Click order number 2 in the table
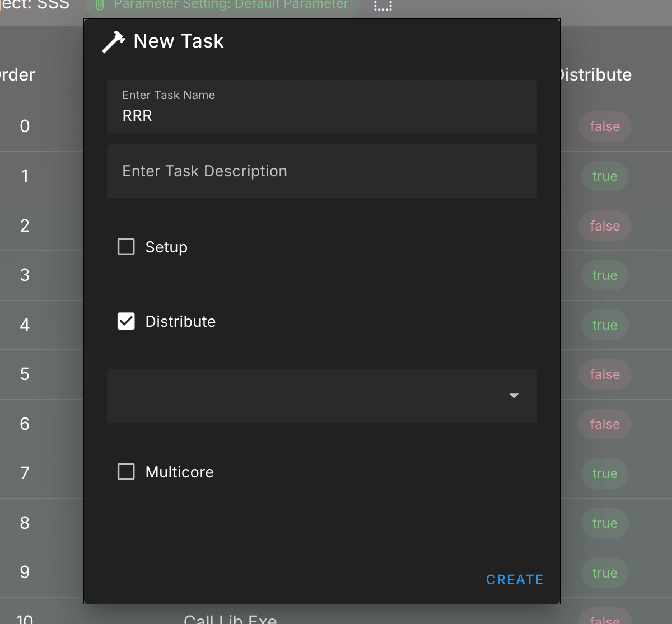The height and width of the screenshot is (624, 672). [x=25, y=226]
